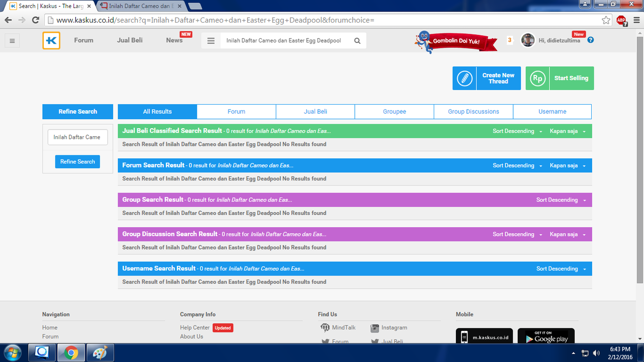
Task: Open Chrome from the taskbar
Action: (x=71, y=353)
